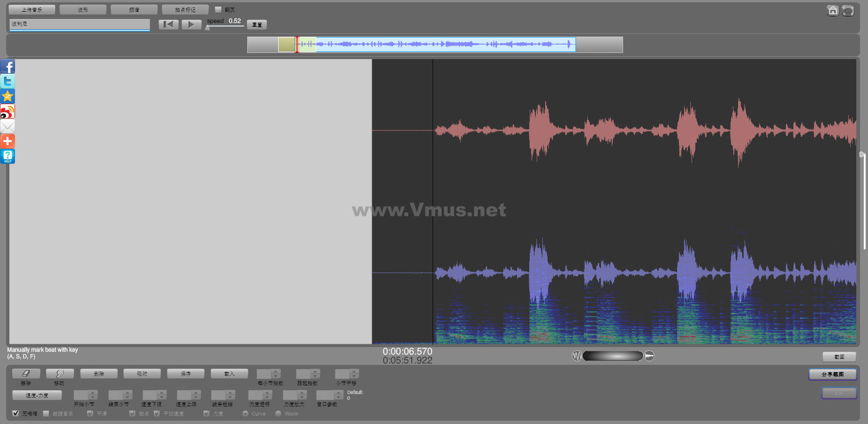The height and width of the screenshot is (424, 868).
Task: Click the 截图 screenshot button
Action: (839, 356)
